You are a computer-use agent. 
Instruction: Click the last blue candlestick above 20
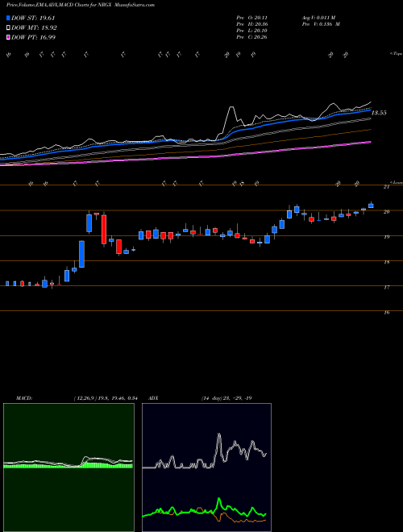click(x=371, y=206)
